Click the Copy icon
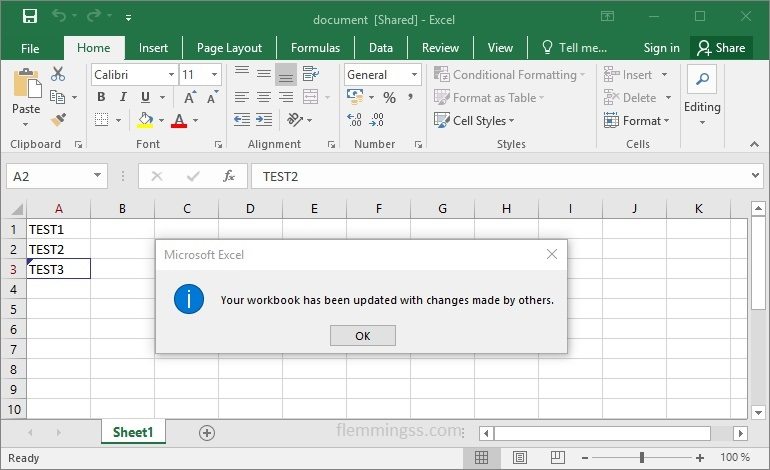770x470 pixels. (x=57, y=97)
